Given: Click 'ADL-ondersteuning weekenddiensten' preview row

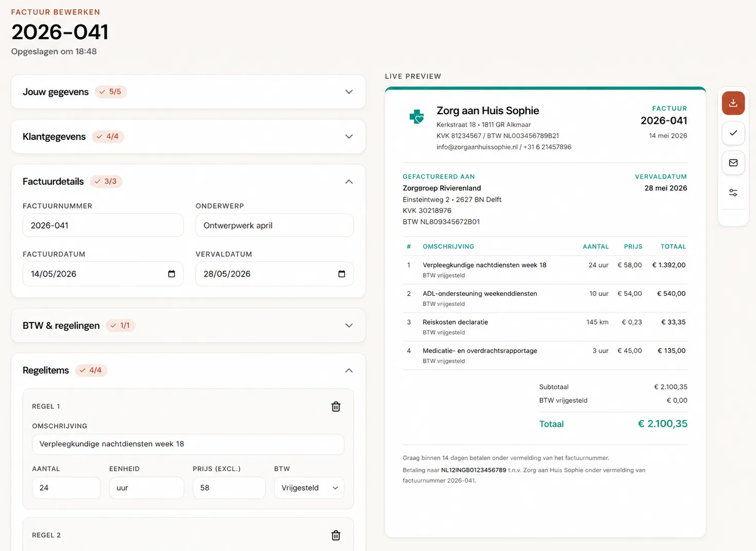Looking at the screenshot, I should (545, 298).
